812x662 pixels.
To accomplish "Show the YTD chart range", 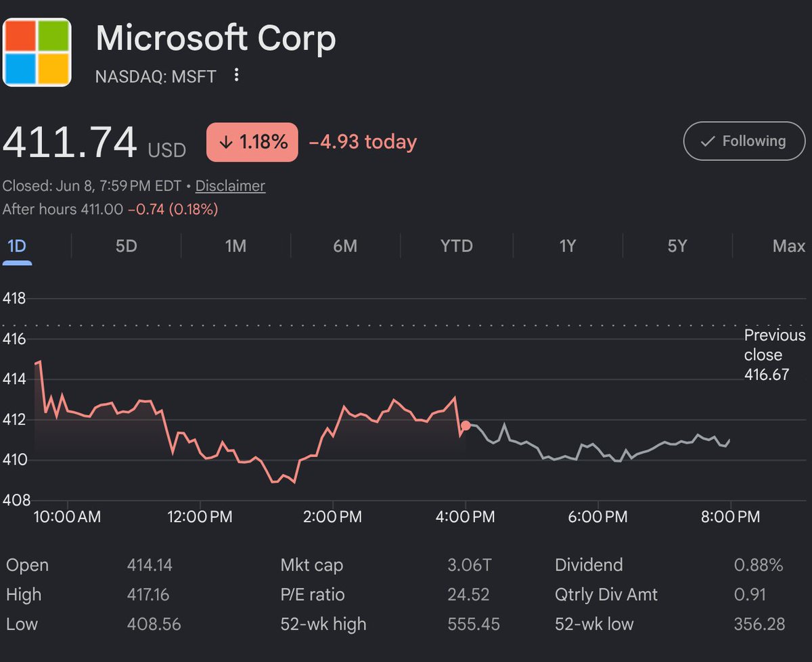I will (456, 246).
